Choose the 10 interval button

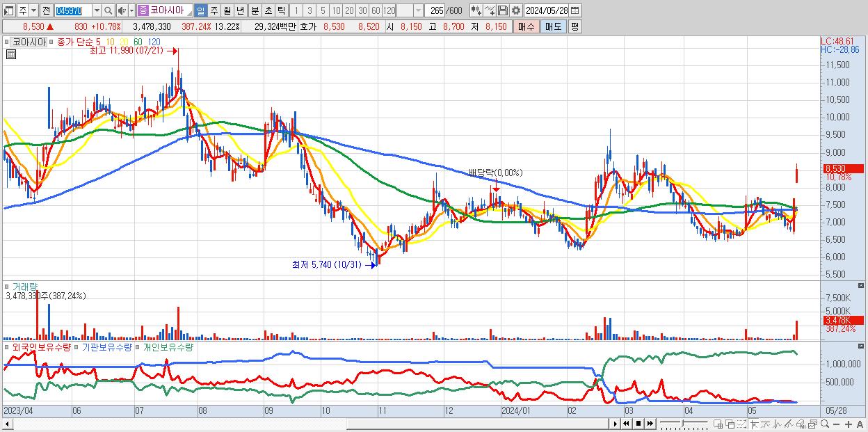coord(336,10)
